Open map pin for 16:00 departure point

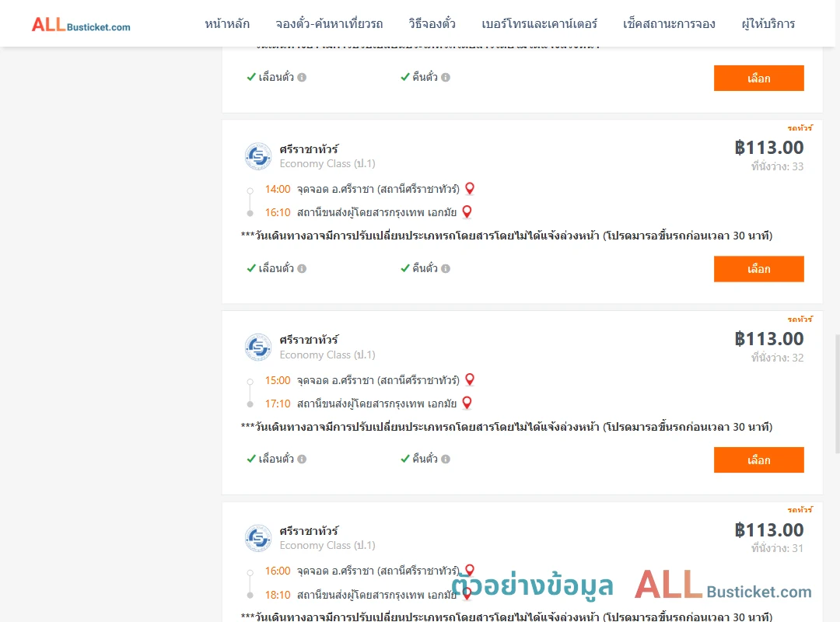[x=470, y=569]
